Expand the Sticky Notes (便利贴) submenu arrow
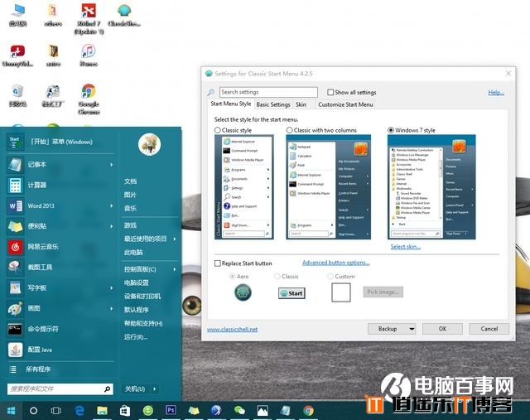Image resolution: width=530 pixels, height=420 pixels. (x=111, y=226)
